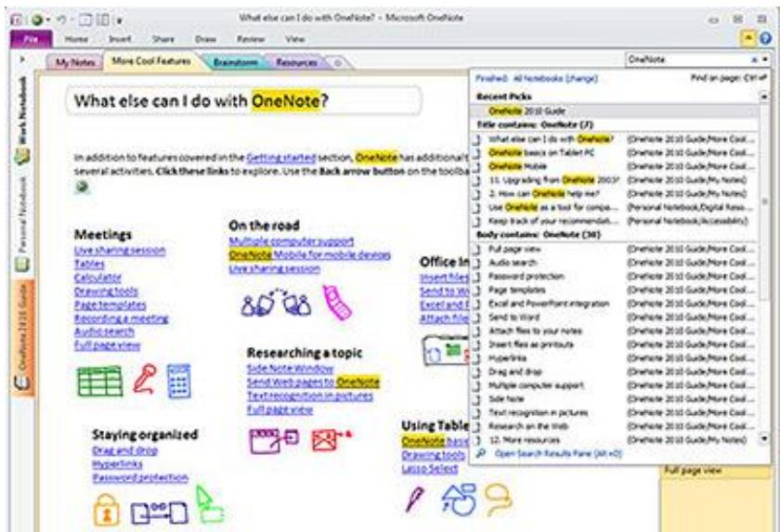
Task: Follow the Getting started link in the paragraph
Action: click(281, 158)
